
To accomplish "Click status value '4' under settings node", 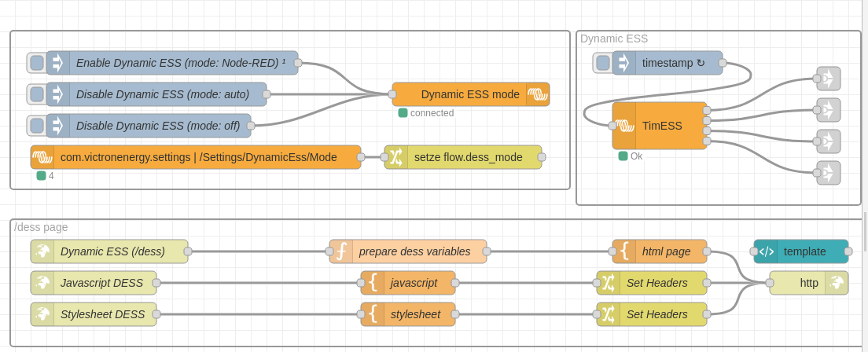I will click(51, 176).
